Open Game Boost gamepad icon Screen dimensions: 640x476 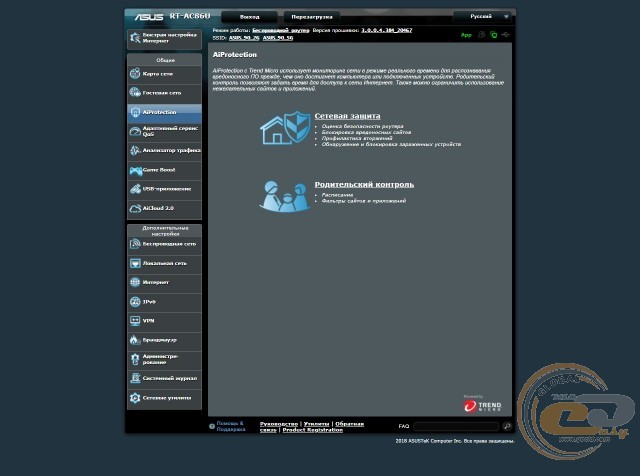[x=135, y=170]
